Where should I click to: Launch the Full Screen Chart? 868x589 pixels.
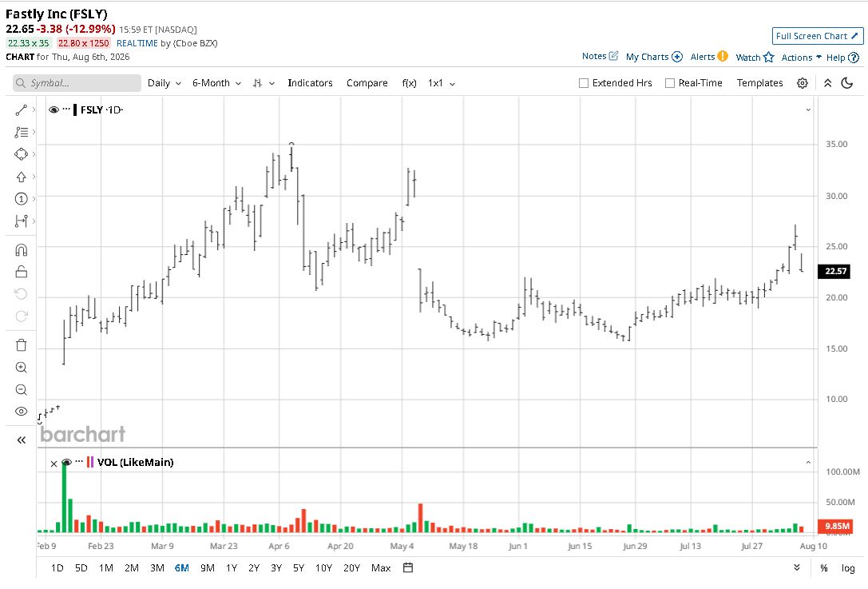coord(817,36)
